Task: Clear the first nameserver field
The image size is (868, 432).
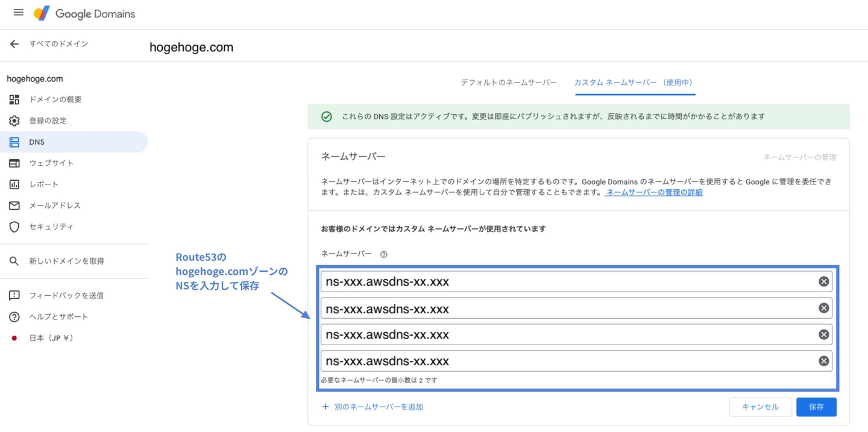Action: pyautogui.click(x=823, y=282)
